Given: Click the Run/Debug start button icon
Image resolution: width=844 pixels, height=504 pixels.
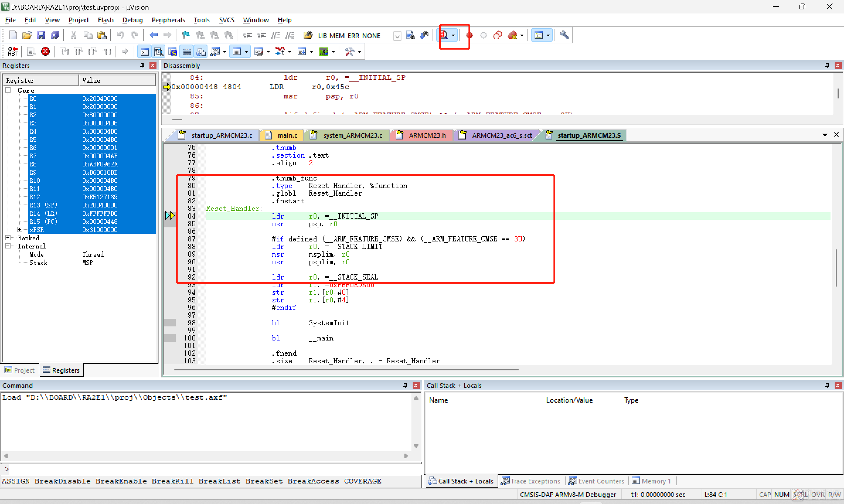Looking at the screenshot, I should tap(446, 35).
